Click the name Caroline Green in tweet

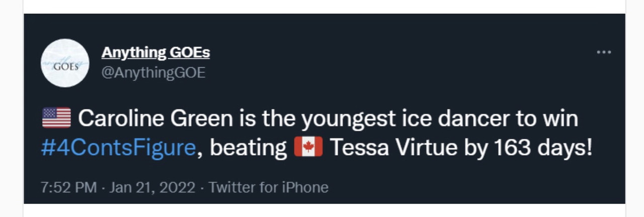(x=155, y=119)
